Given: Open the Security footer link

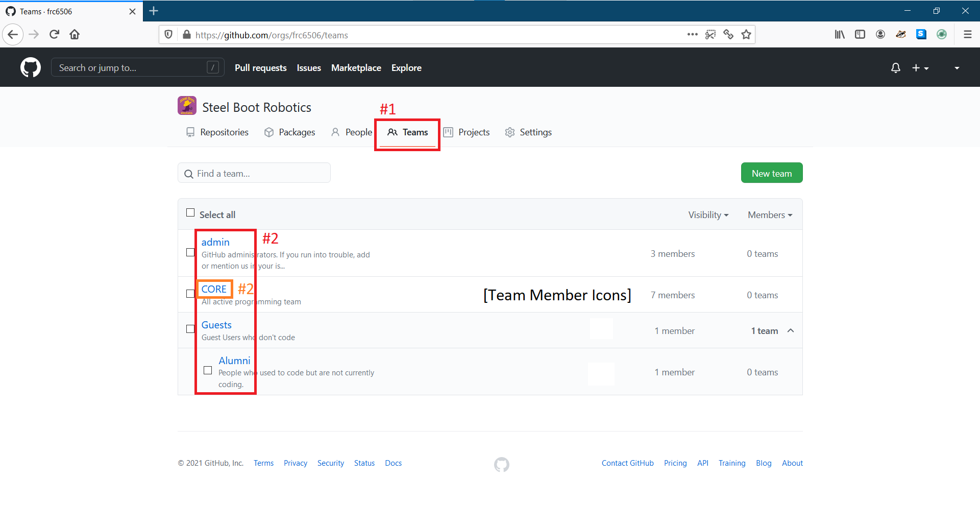Looking at the screenshot, I should pos(331,463).
